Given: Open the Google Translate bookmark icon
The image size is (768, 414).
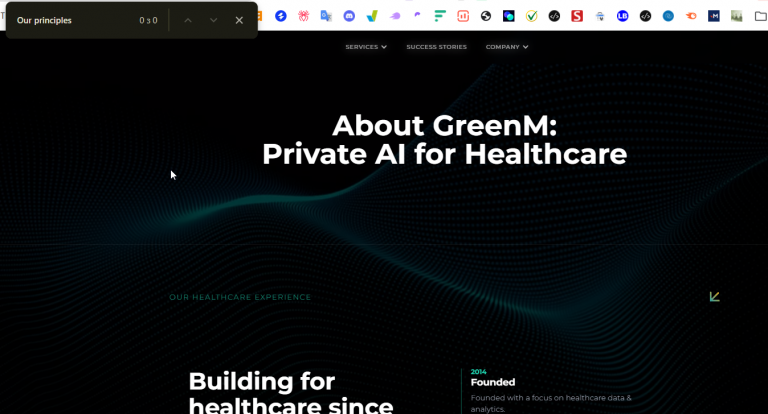Looking at the screenshot, I should [x=326, y=16].
